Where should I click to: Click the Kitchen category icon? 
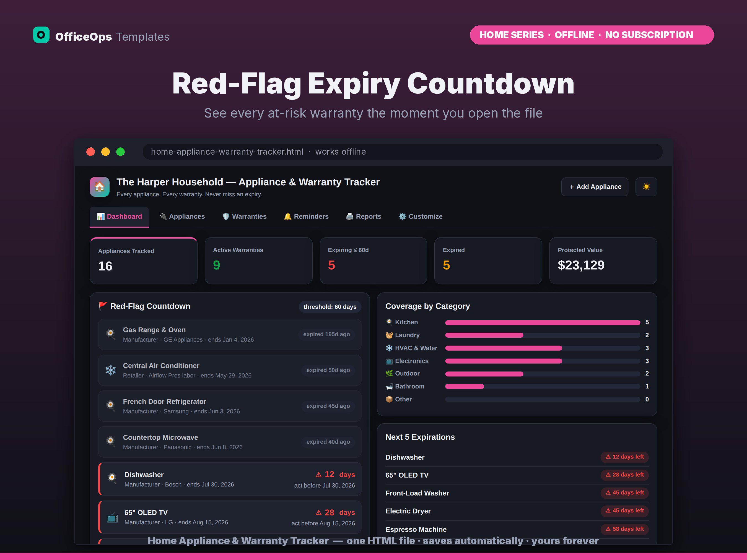coord(389,322)
